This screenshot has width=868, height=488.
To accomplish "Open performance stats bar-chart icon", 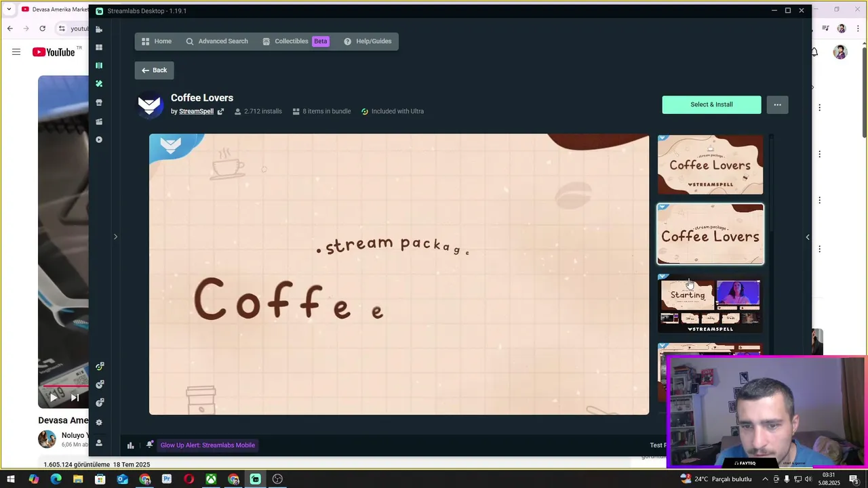I will 130,445.
